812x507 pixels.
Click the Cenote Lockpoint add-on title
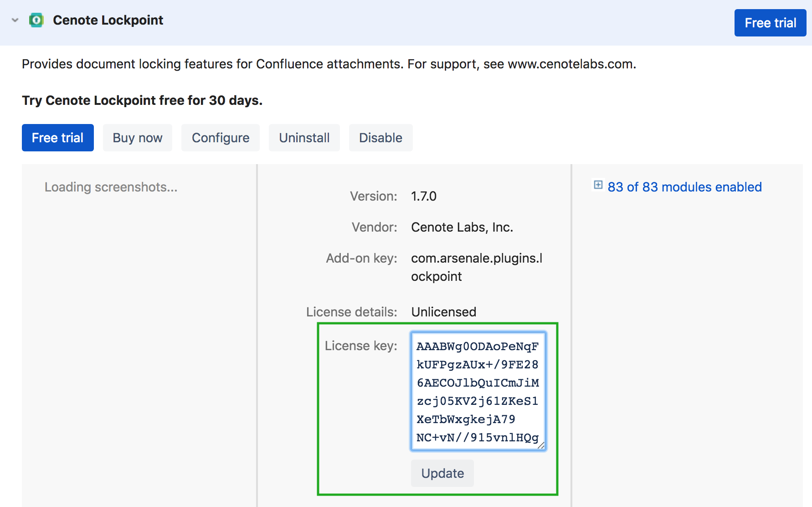(108, 20)
